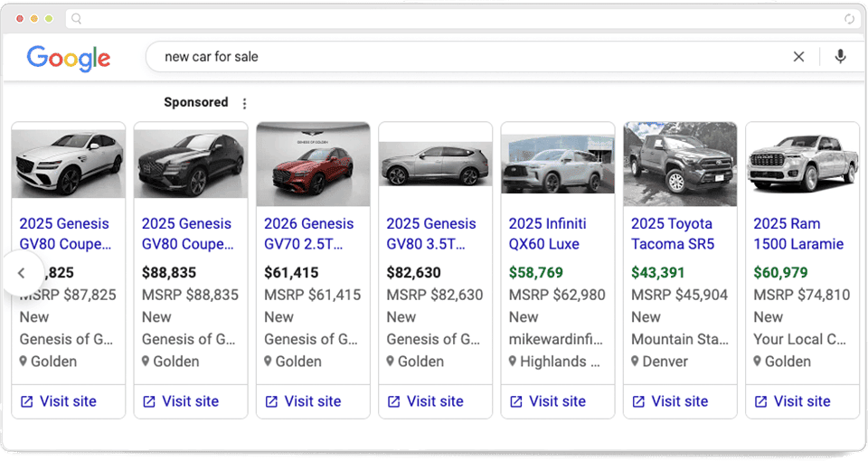Click external link icon on Infiniti card
868x461 pixels.
click(x=516, y=401)
